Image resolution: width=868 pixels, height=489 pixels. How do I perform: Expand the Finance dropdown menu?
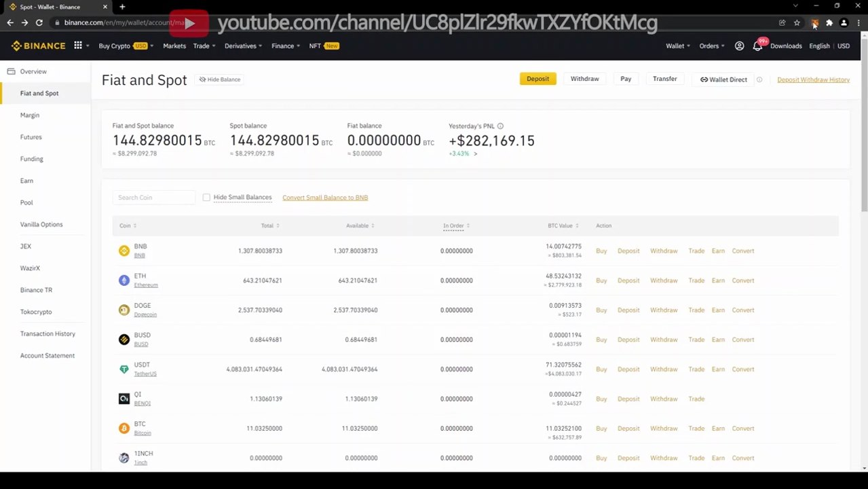coord(286,46)
